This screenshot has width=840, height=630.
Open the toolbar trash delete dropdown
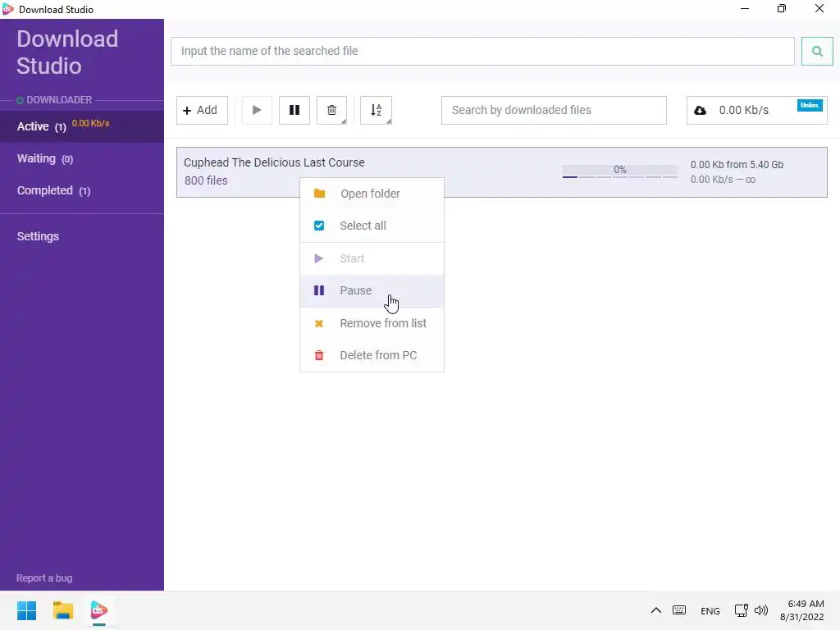331,110
